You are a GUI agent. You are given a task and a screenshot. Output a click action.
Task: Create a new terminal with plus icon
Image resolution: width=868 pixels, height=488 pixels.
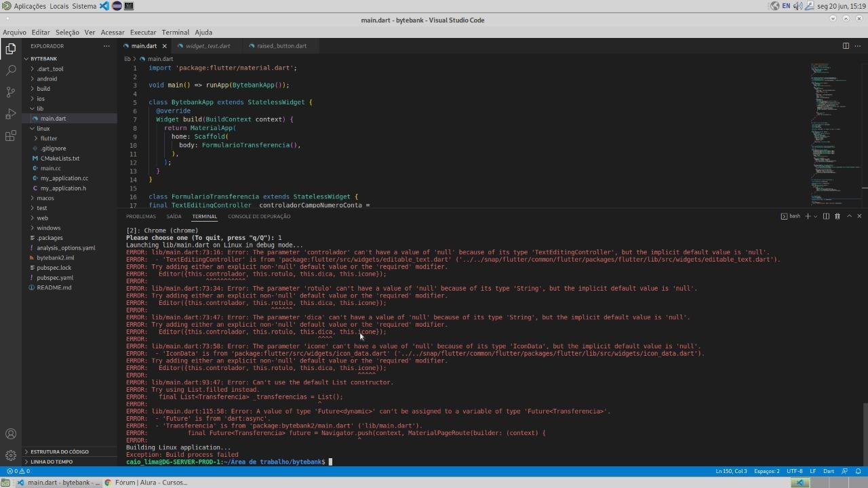coord(808,216)
